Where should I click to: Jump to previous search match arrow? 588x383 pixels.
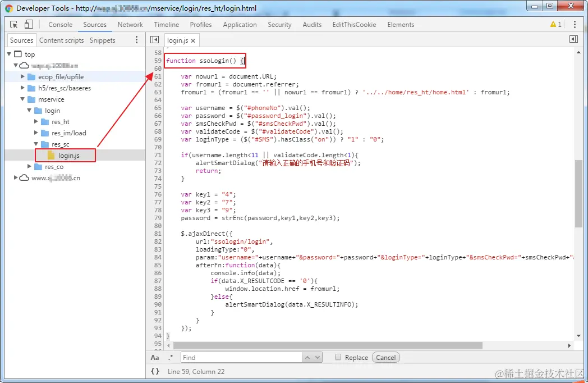(x=307, y=358)
